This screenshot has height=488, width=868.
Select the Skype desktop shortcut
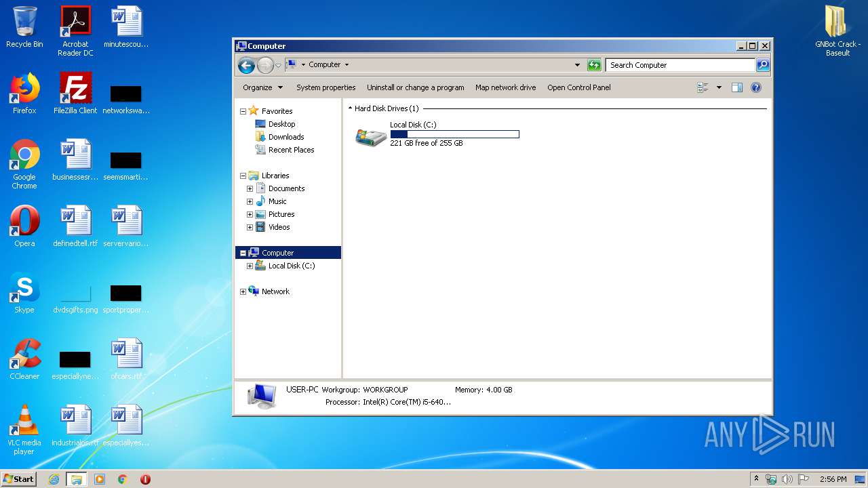[24, 293]
